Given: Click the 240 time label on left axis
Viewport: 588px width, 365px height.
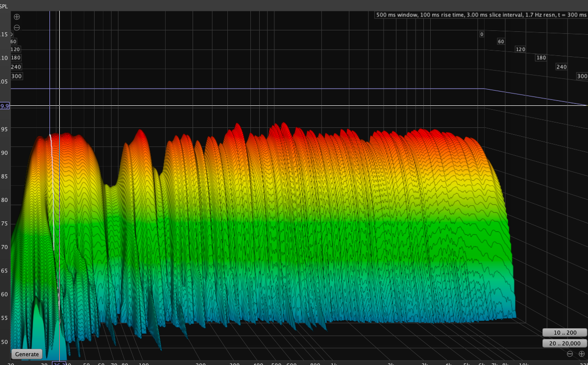Looking at the screenshot, I should 16,67.
